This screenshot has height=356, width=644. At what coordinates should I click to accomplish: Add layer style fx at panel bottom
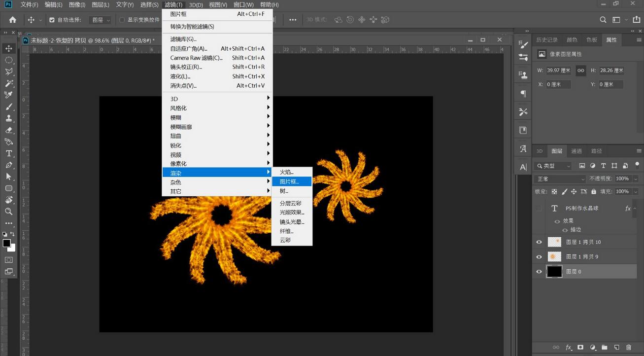click(569, 348)
